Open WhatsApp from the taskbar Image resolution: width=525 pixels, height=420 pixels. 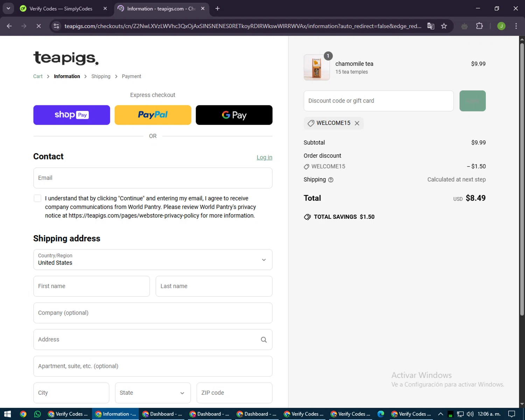click(x=37, y=414)
